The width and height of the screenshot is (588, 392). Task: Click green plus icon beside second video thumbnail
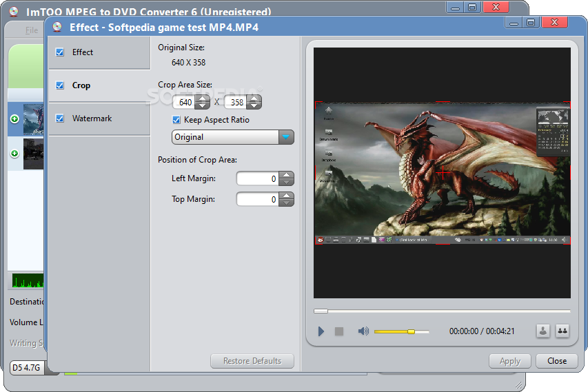(14, 154)
